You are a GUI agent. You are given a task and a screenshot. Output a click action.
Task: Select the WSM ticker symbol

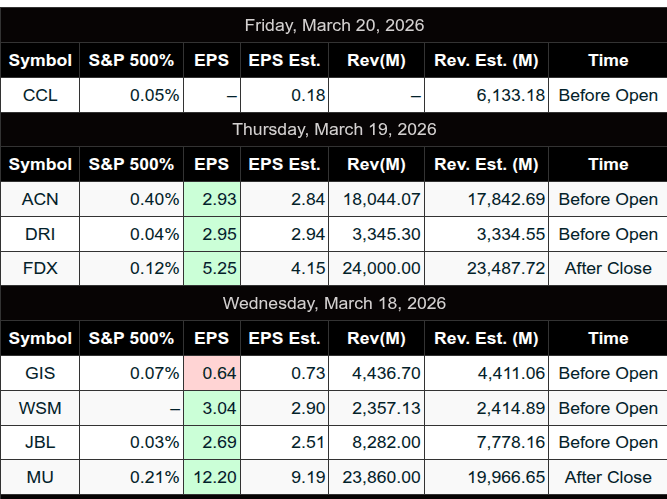click(x=40, y=408)
